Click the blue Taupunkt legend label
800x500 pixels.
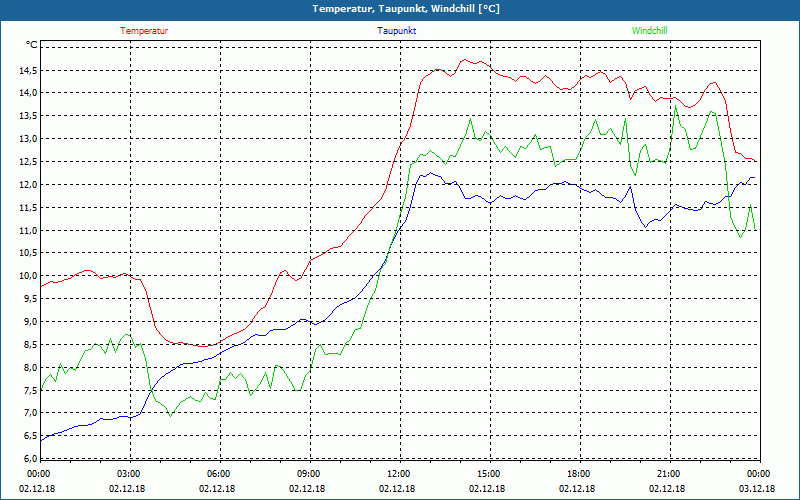(x=396, y=31)
